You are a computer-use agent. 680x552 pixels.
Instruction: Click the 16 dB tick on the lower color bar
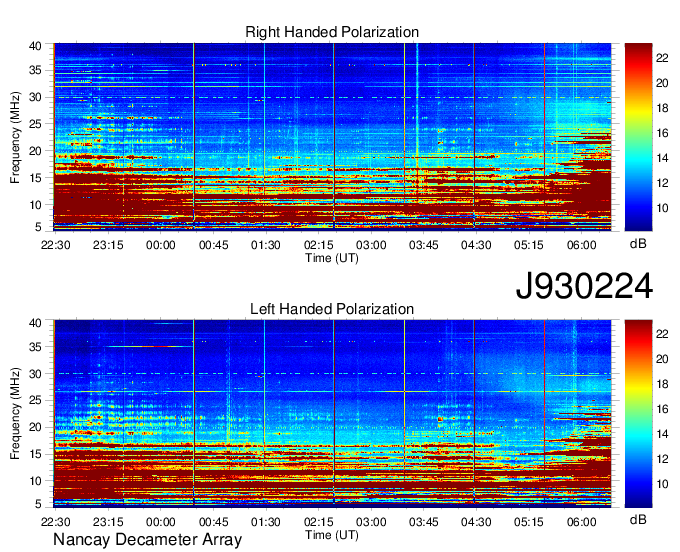pos(662,409)
